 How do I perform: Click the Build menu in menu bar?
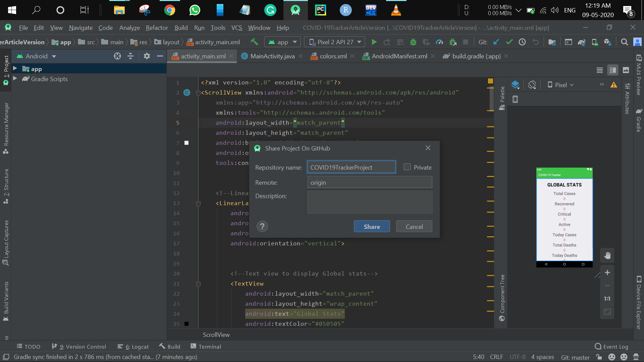pyautogui.click(x=181, y=28)
